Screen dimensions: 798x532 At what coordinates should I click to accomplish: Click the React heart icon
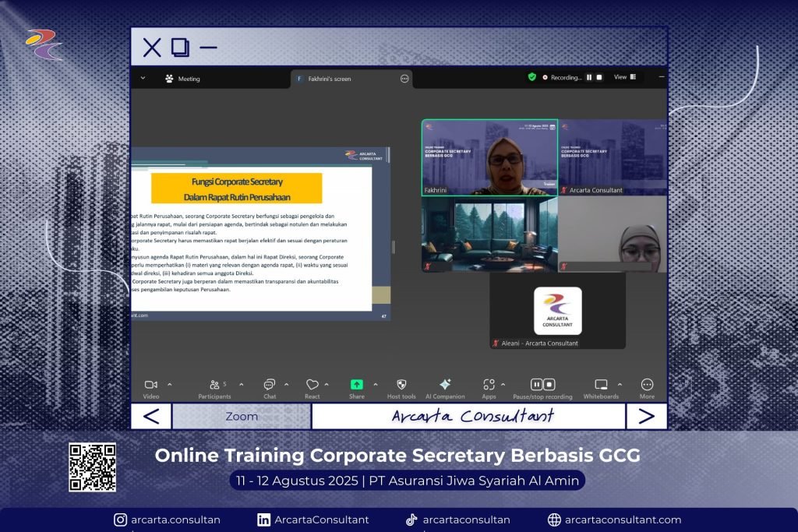[312, 385]
